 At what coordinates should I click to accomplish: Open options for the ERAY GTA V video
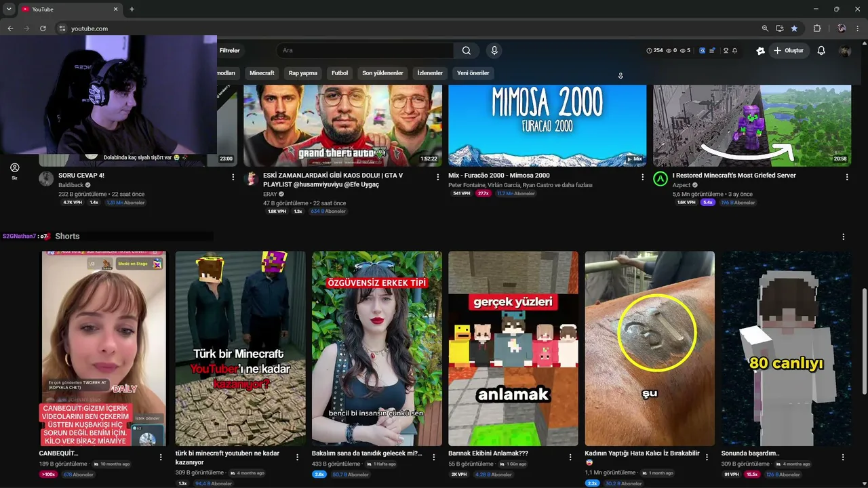[x=438, y=177]
